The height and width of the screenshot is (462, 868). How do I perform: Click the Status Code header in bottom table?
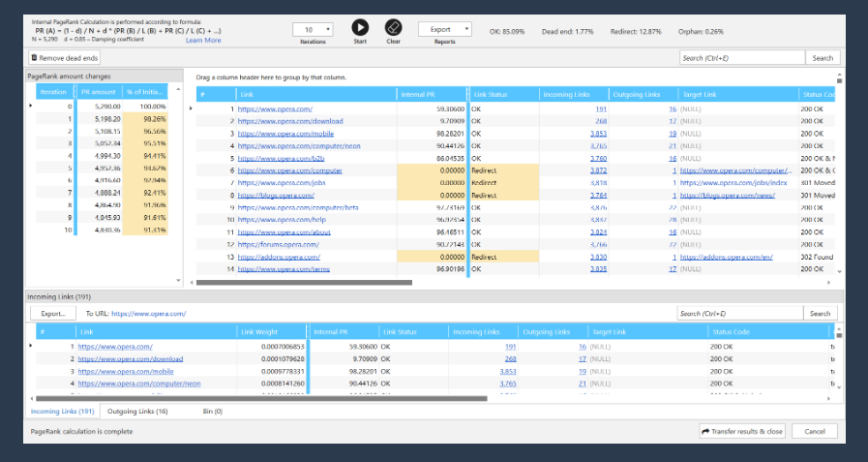coord(767,332)
